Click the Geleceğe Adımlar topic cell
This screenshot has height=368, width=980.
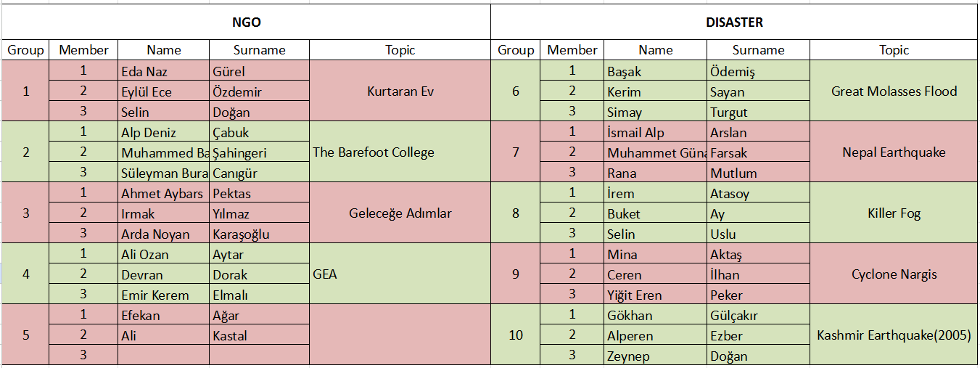400,213
